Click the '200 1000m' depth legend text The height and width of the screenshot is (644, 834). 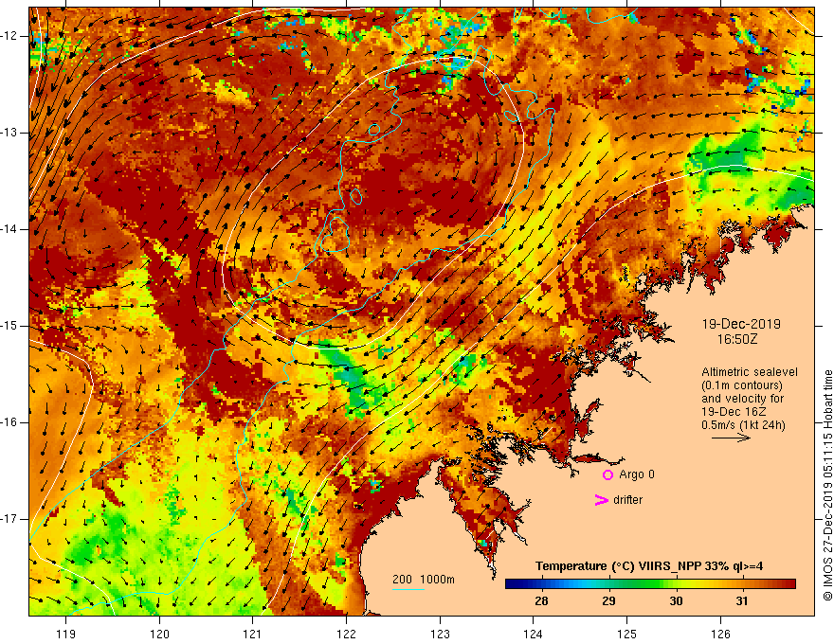tap(424, 580)
